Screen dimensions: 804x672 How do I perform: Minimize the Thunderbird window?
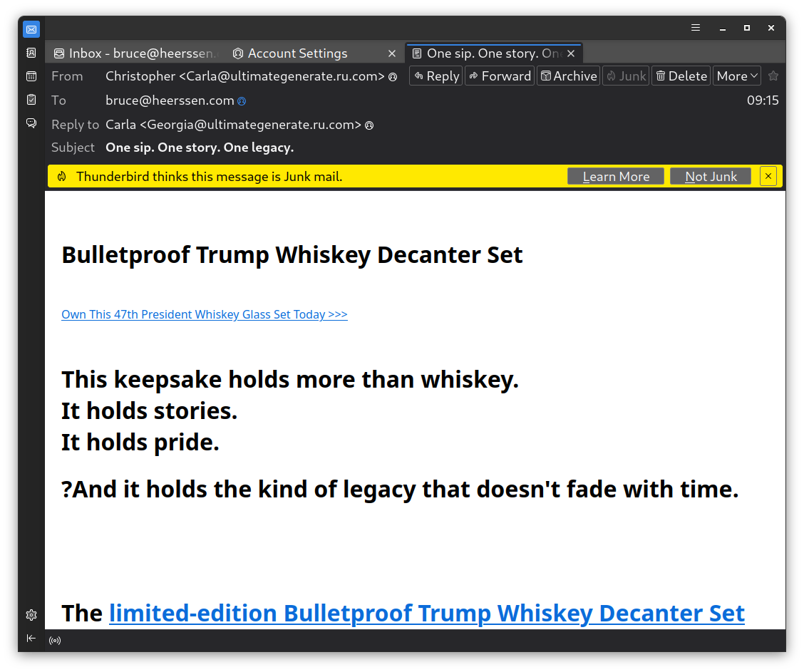click(x=723, y=29)
